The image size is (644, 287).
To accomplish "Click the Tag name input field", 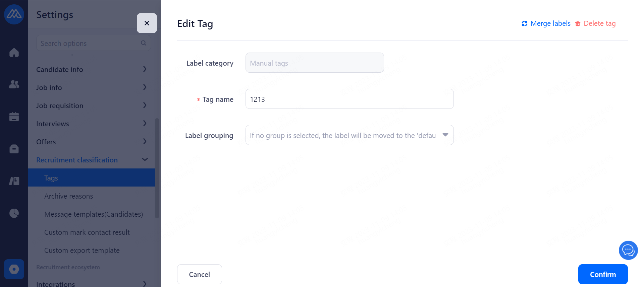I will 349,99.
